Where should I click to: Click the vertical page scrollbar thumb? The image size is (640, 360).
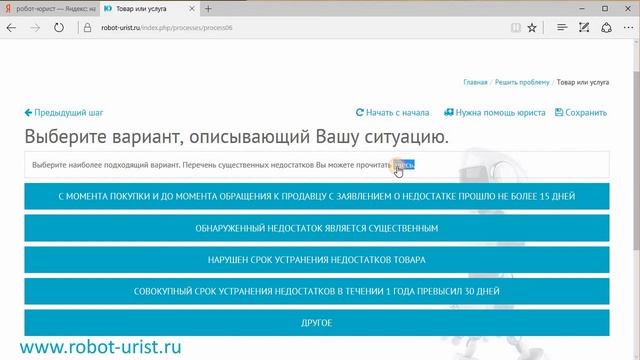tap(636, 161)
